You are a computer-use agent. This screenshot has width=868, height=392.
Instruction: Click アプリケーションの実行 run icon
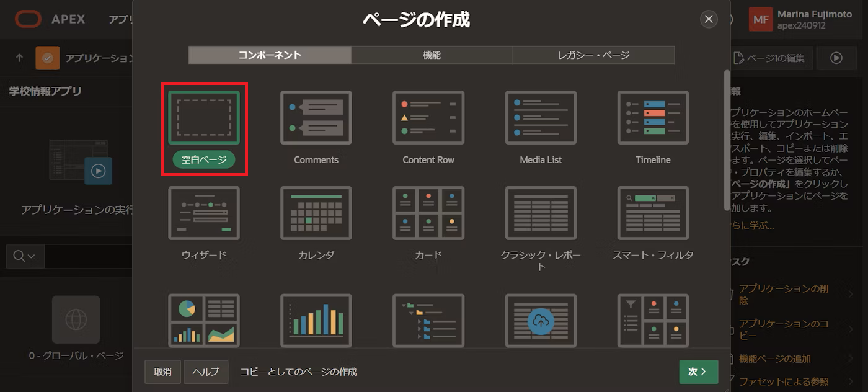[98, 171]
